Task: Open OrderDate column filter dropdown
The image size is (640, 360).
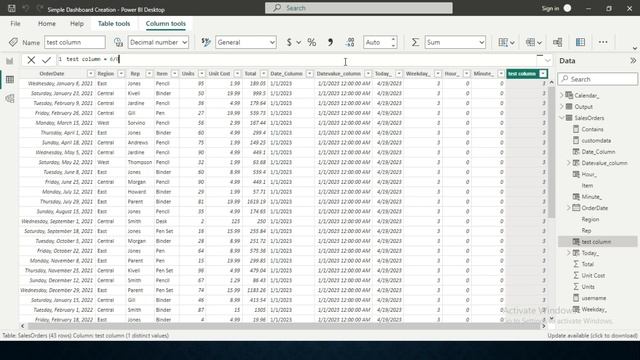Action: coord(91,73)
